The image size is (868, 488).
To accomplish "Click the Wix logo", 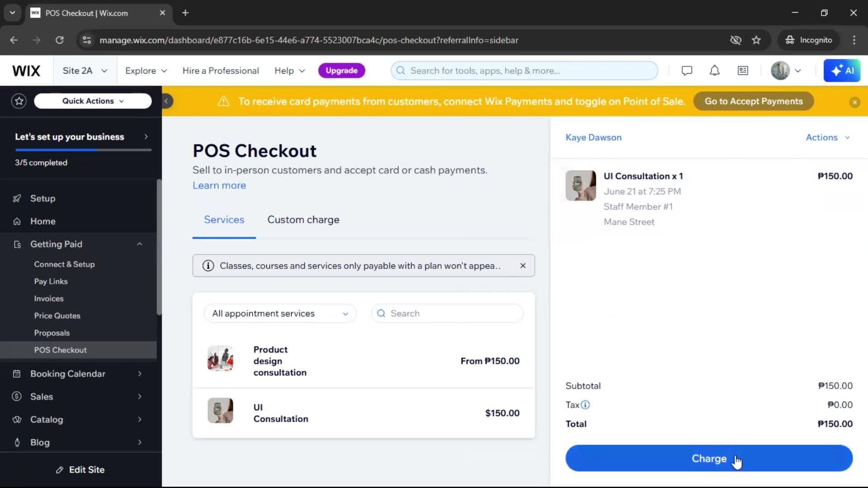I will [26, 71].
